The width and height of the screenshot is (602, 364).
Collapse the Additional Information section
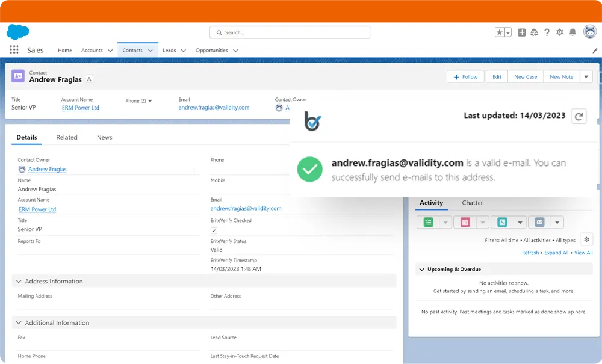(19, 323)
